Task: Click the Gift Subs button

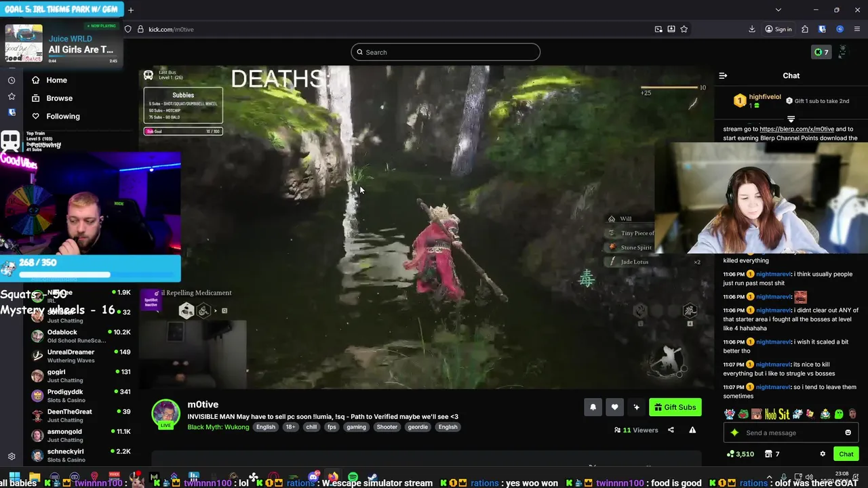Action: (x=675, y=407)
